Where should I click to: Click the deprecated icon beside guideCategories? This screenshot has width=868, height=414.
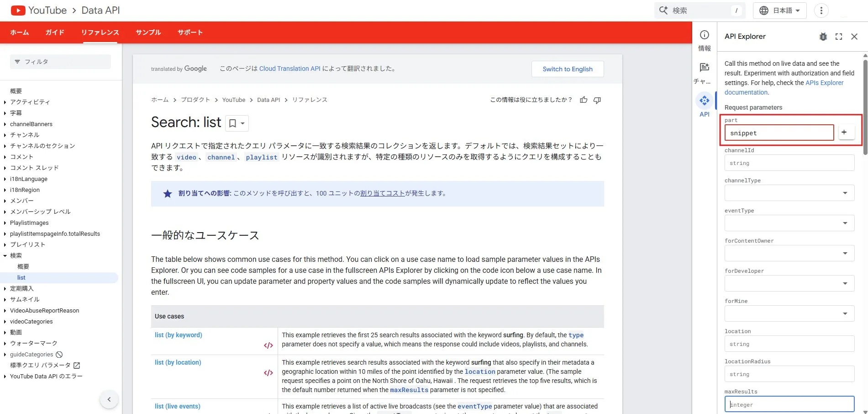pos(59,355)
